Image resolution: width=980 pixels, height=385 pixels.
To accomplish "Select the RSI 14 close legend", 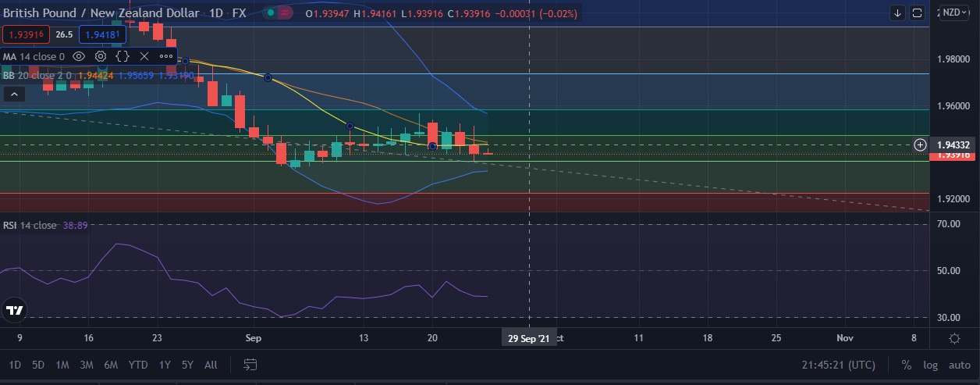I will tap(30, 225).
